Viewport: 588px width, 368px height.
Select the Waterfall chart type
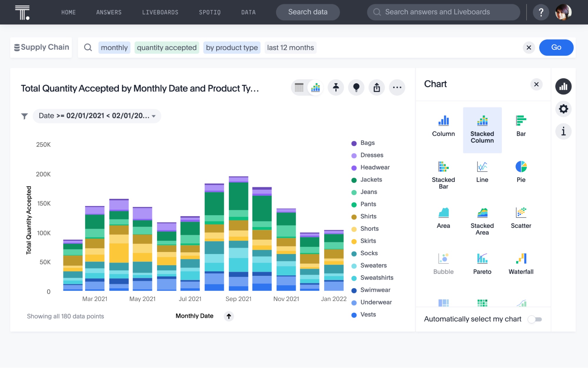pos(520,263)
